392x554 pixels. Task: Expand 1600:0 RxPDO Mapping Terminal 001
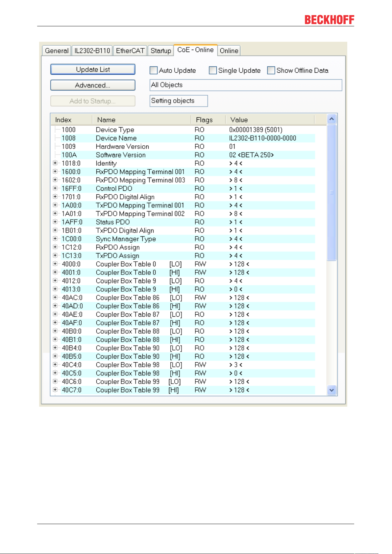click(x=55, y=172)
